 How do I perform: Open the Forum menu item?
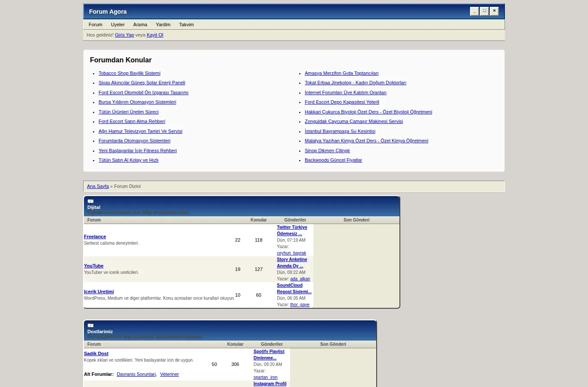click(x=96, y=25)
